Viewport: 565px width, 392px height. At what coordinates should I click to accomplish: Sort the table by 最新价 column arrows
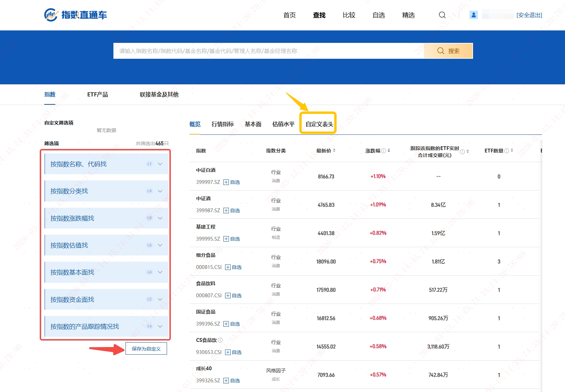point(334,150)
